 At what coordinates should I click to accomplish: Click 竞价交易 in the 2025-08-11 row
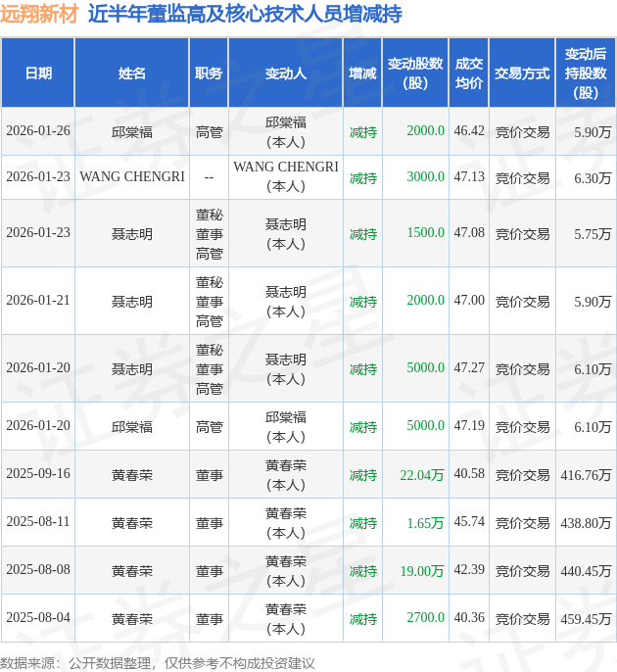522,523
